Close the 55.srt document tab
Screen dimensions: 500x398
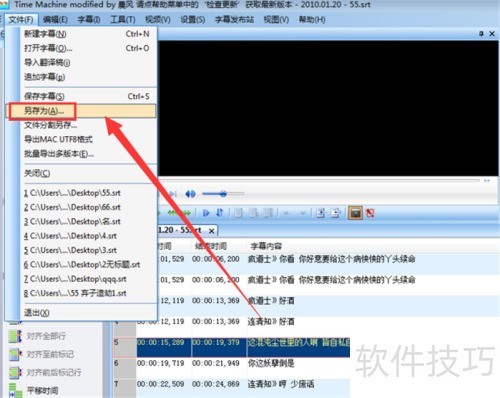[211, 231]
